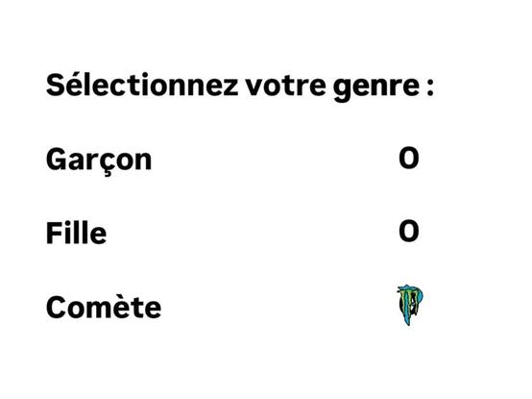Image resolution: width=532 pixels, height=399 pixels.
Task: Click the heading Sélectionnez votre genre
Action: point(240,87)
